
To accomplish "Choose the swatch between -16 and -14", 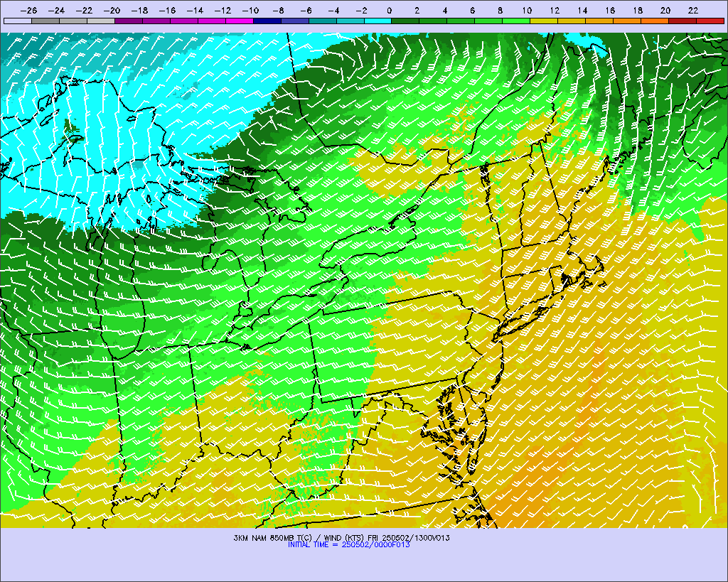I will 184,21.
